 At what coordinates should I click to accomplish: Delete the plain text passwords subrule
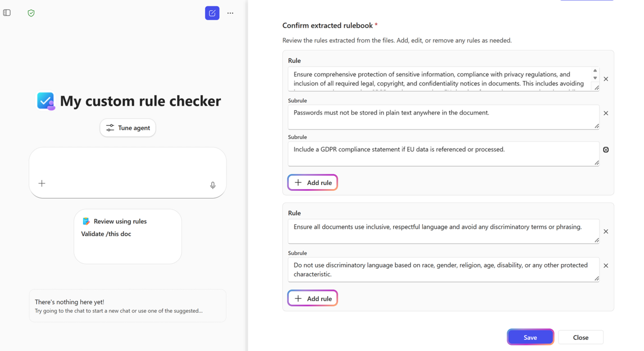point(606,113)
